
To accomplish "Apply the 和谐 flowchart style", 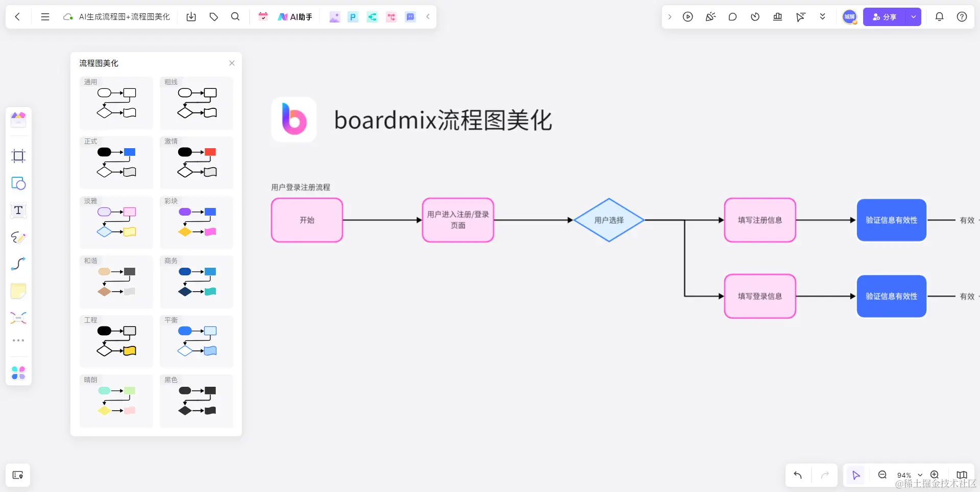I will click(x=116, y=282).
